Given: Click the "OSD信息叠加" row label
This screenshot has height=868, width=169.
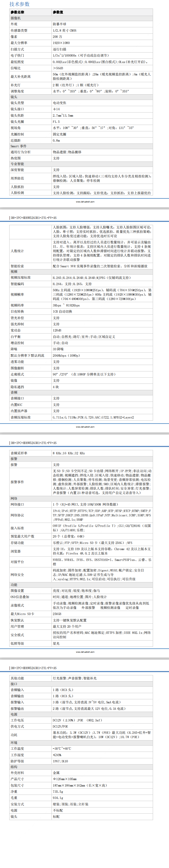Looking at the screenshot, I should click(x=20, y=597).
